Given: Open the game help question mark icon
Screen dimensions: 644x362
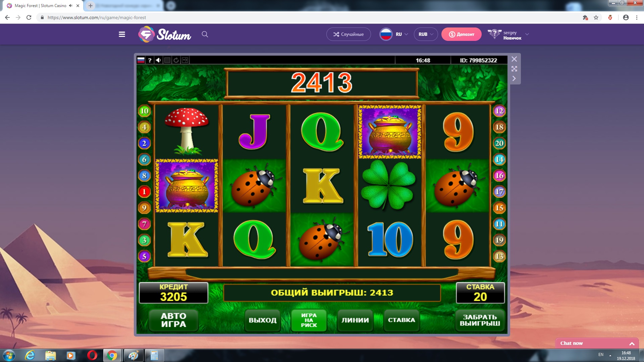Looking at the screenshot, I should [x=150, y=60].
